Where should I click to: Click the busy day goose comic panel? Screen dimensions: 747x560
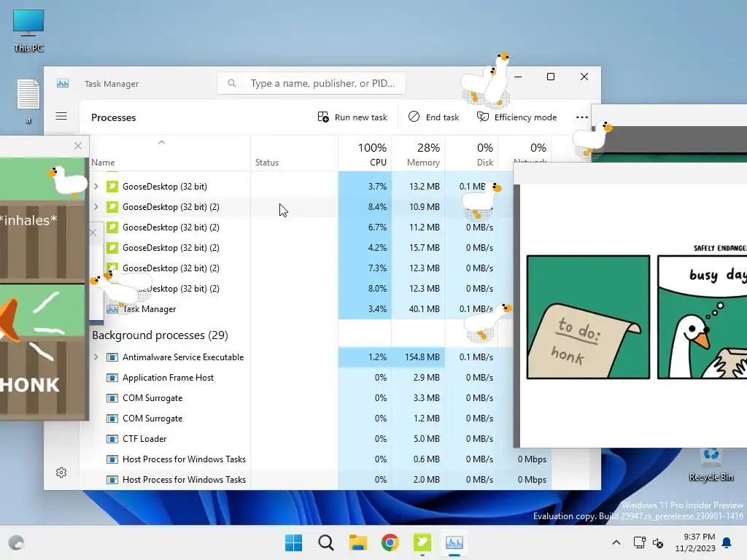(703, 317)
